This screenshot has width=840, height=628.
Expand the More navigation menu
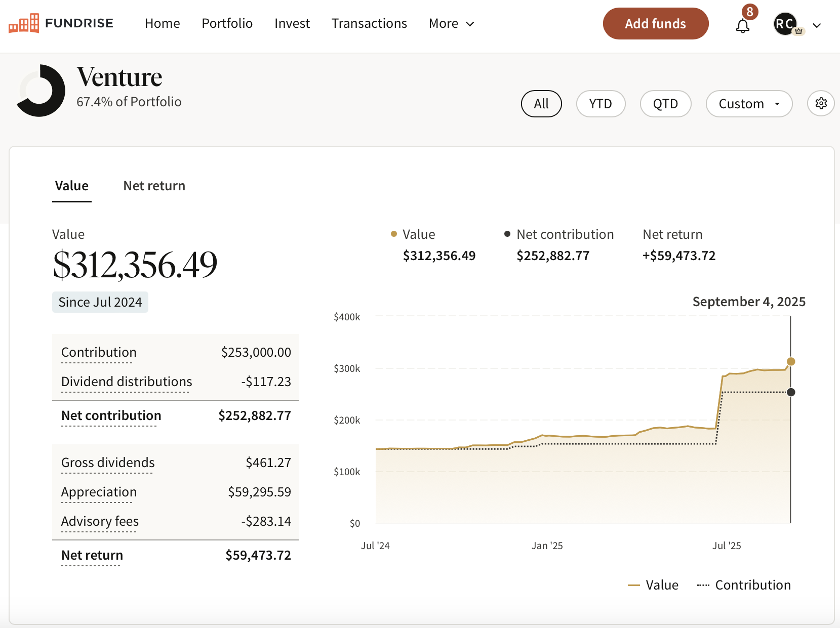[451, 24]
